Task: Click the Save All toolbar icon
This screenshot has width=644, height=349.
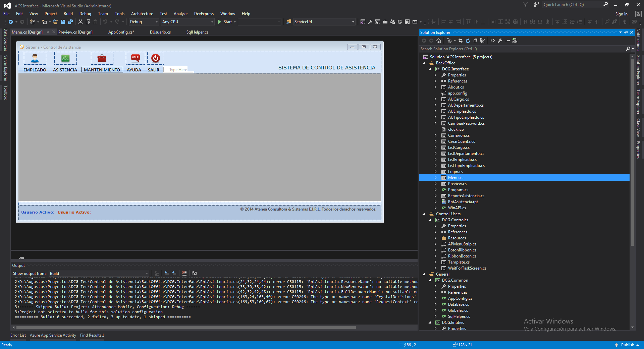Action: pyautogui.click(x=70, y=22)
